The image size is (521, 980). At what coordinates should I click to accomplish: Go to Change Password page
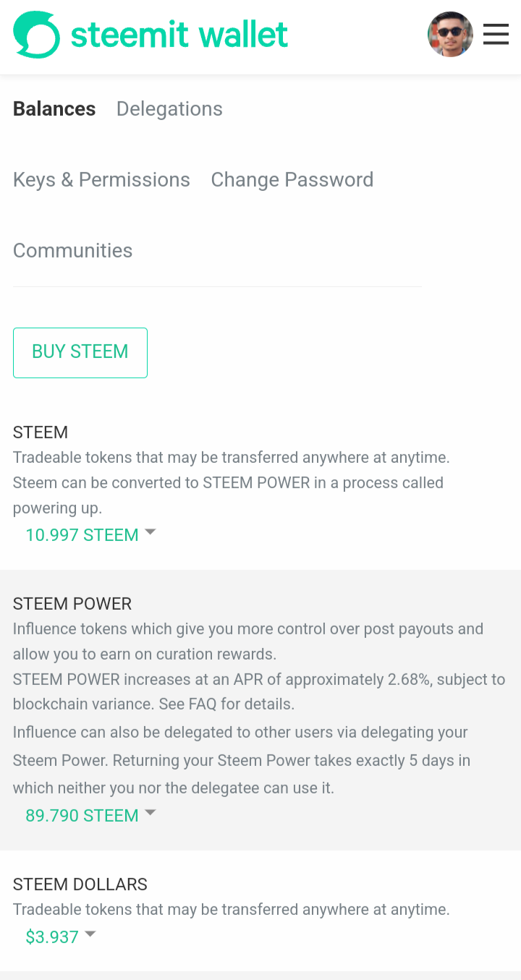[292, 180]
